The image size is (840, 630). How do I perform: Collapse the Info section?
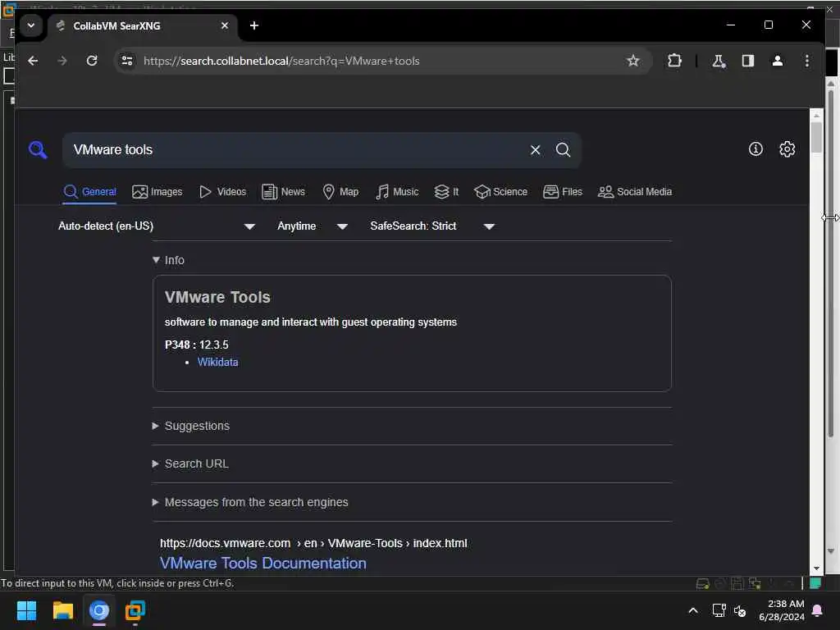tap(168, 260)
